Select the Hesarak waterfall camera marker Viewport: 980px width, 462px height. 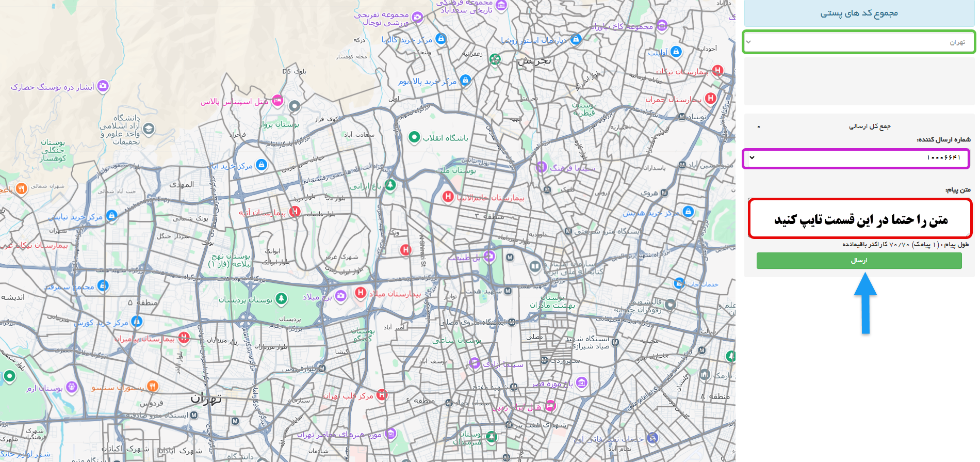(103, 86)
